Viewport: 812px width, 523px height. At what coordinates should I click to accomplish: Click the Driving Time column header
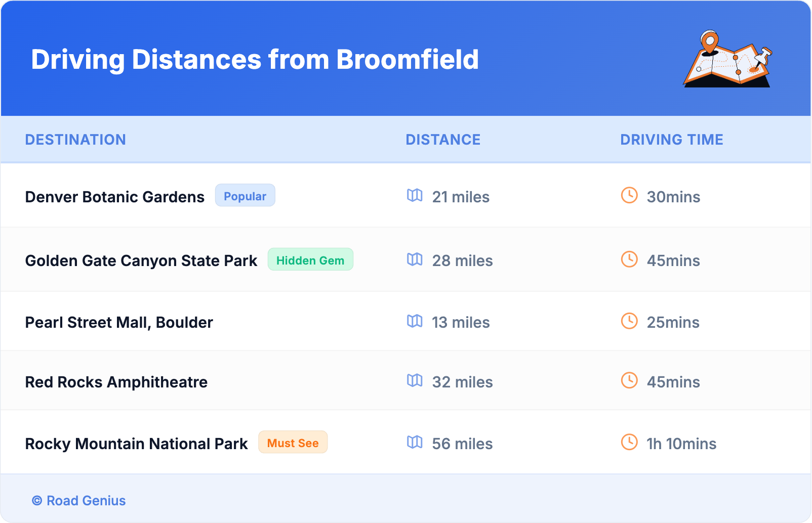(x=671, y=140)
